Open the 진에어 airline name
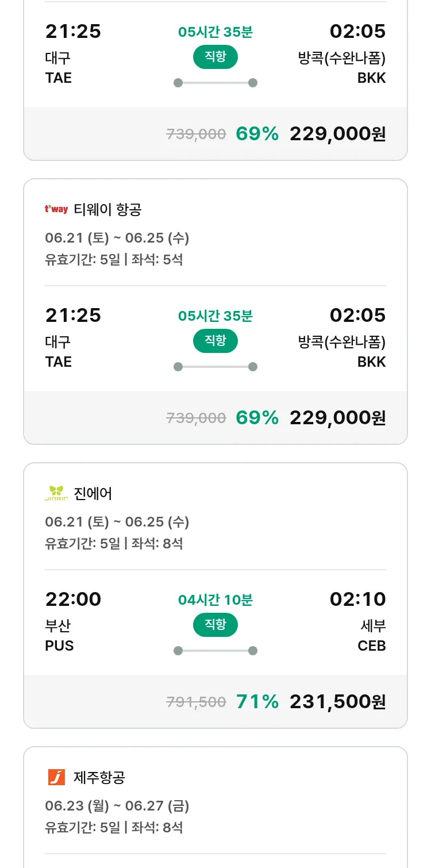The image size is (431, 868). click(93, 493)
